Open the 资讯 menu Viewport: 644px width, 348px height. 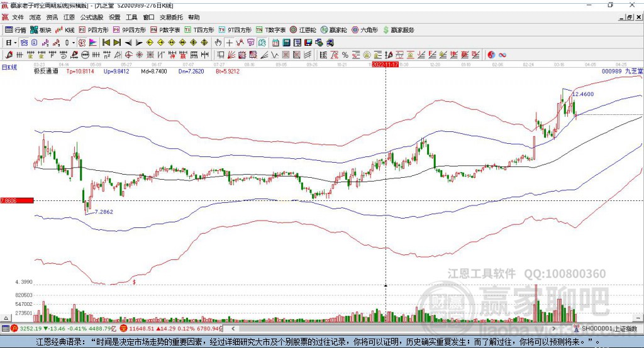tap(52, 17)
